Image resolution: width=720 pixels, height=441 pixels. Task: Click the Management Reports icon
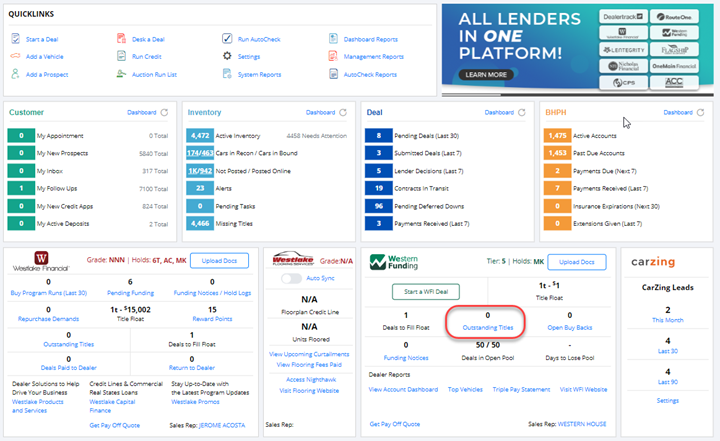pos(333,56)
